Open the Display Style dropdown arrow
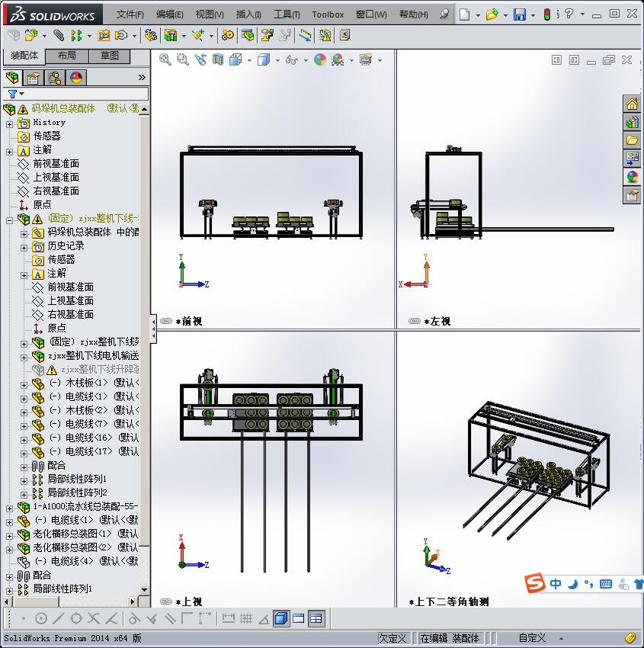The image size is (644, 648). click(x=277, y=60)
